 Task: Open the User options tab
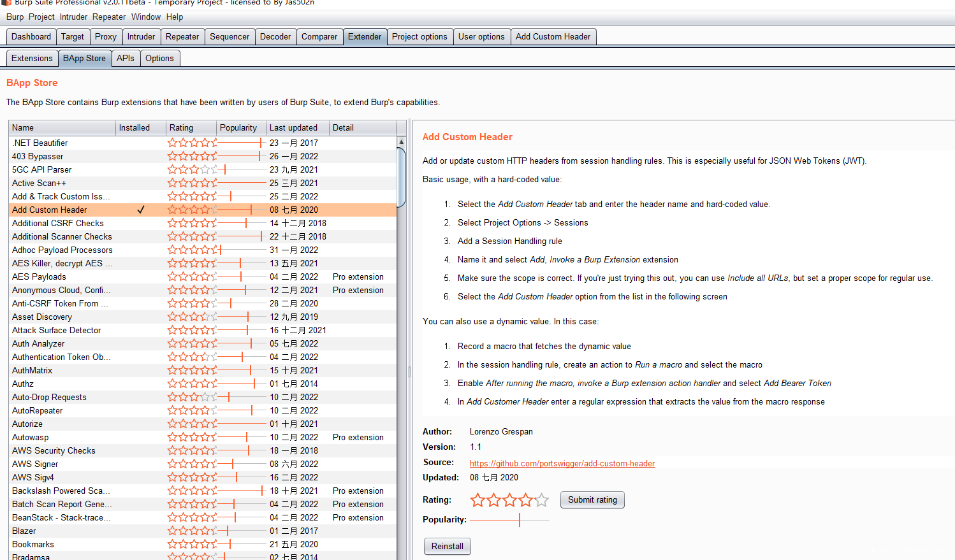[x=481, y=37]
